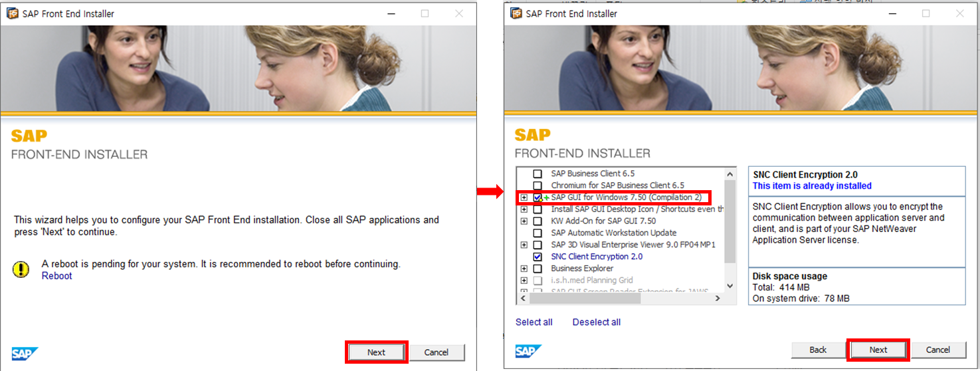Click Next in the welcome wizard window

(x=376, y=352)
